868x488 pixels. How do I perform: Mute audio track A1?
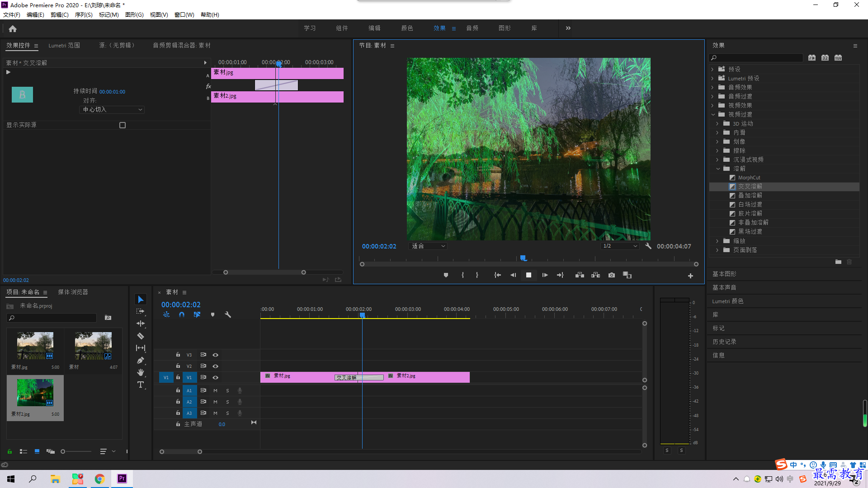tap(215, 390)
